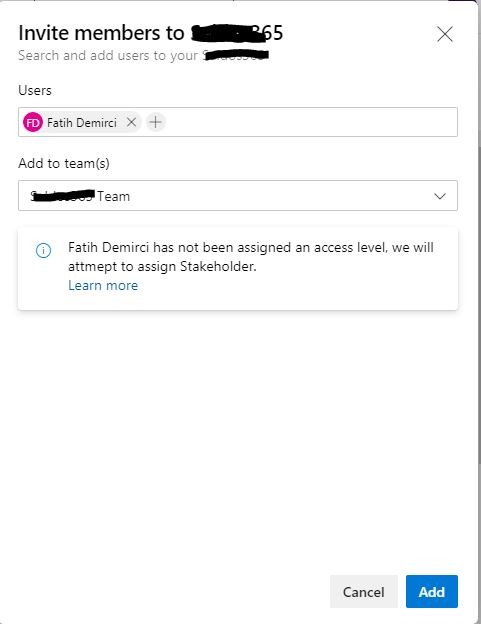This screenshot has height=624, width=481.
Task: Close the Invite members dialog
Action: click(x=444, y=34)
